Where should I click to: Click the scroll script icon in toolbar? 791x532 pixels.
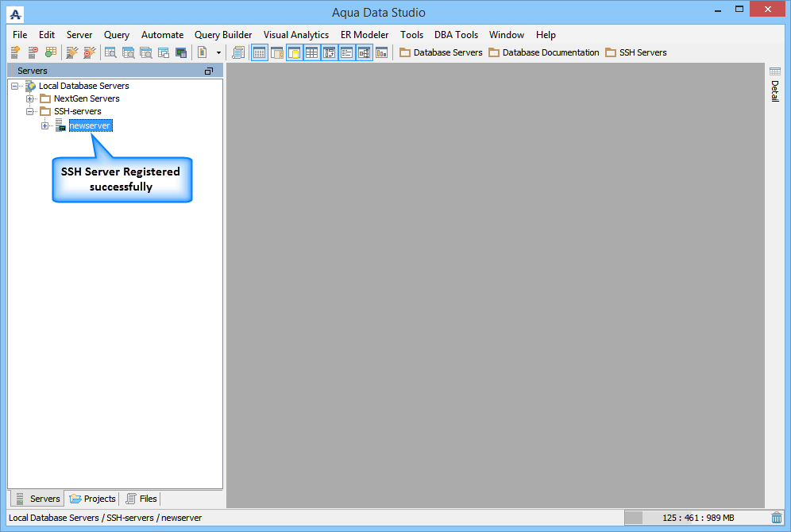click(238, 52)
